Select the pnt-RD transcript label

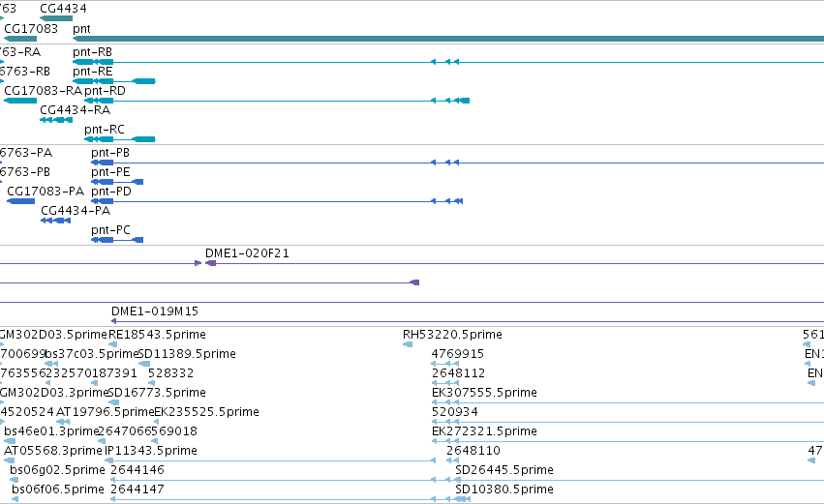click(105, 91)
